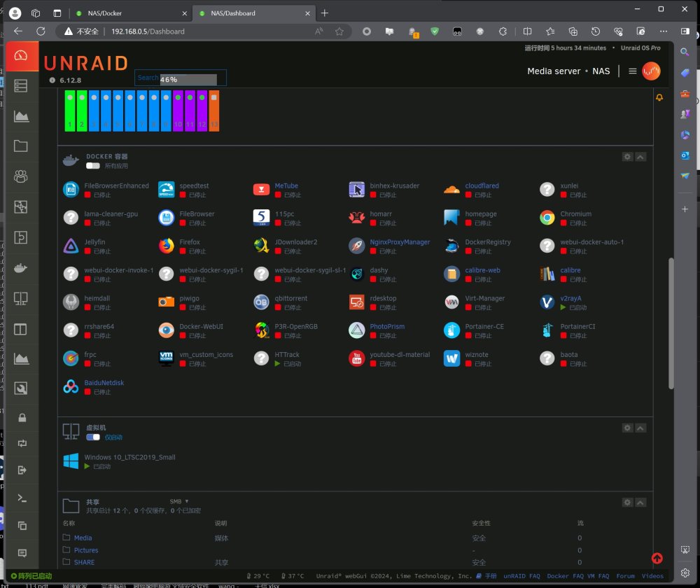Click the BaiduNetdisk container icon
Image resolution: width=700 pixels, height=588 pixels.
71,386
